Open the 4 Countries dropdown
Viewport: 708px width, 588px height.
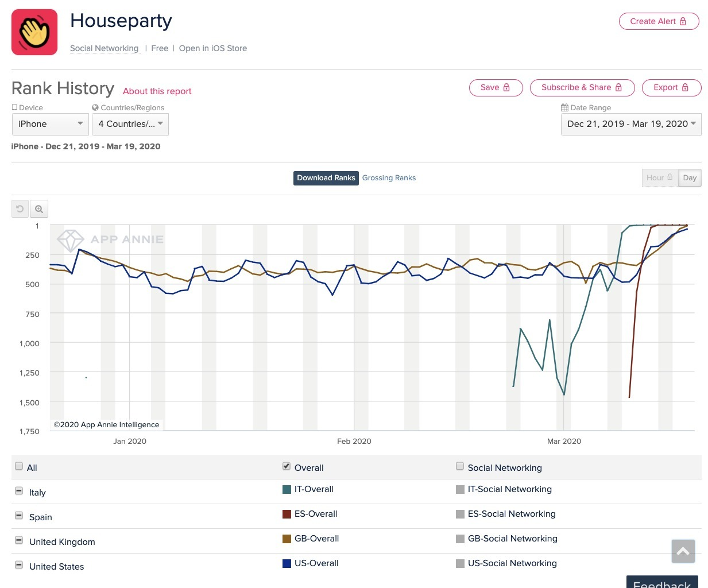point(130,124)
